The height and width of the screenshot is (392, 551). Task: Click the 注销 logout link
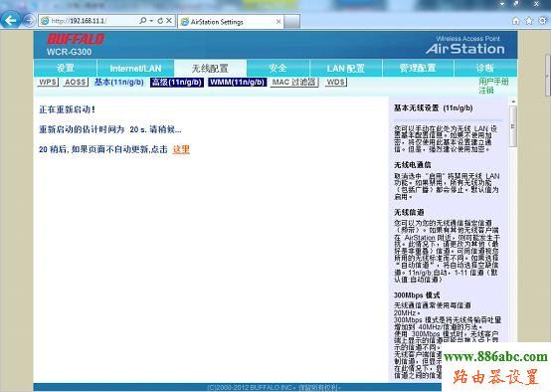click(x=486, y=91)
